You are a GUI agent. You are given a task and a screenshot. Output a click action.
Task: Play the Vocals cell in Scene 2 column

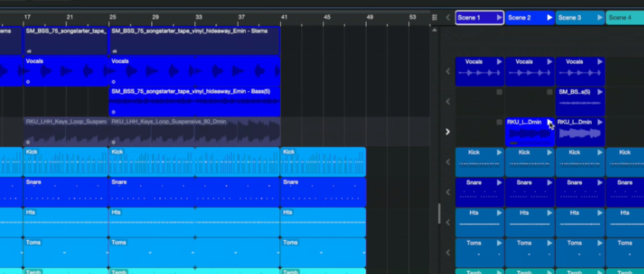pos(550,62)
